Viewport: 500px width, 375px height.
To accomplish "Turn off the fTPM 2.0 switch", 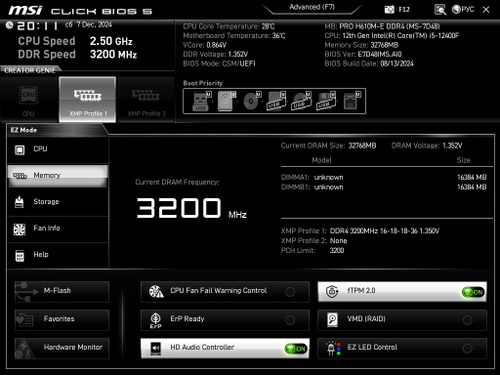I will pos(473,292).
